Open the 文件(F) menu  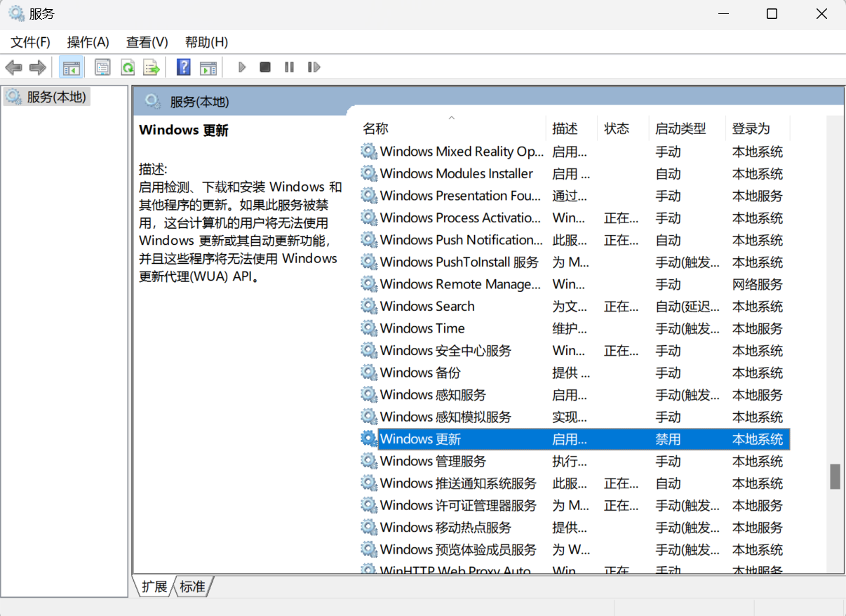(x=31, y=42)
